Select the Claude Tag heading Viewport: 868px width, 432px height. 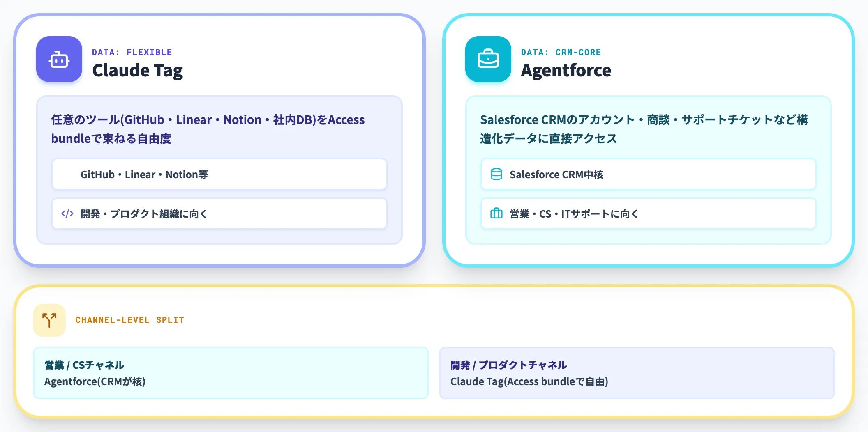pyautogui.click(x=138, y=70)
